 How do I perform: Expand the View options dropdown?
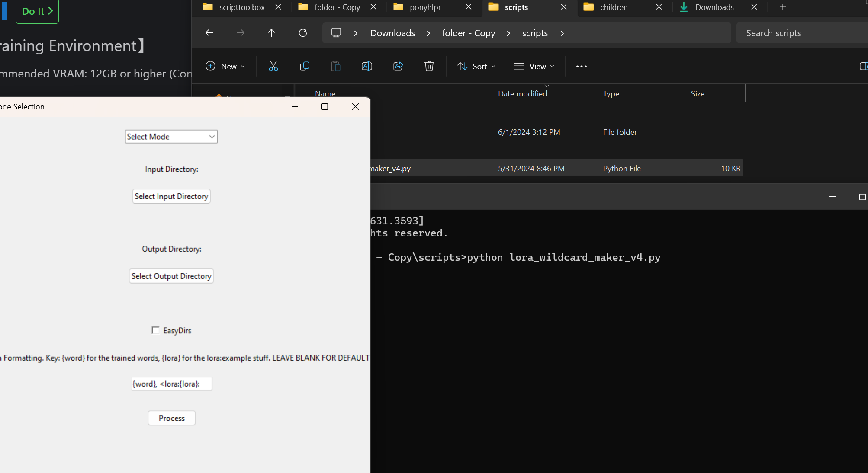[534, 66]
